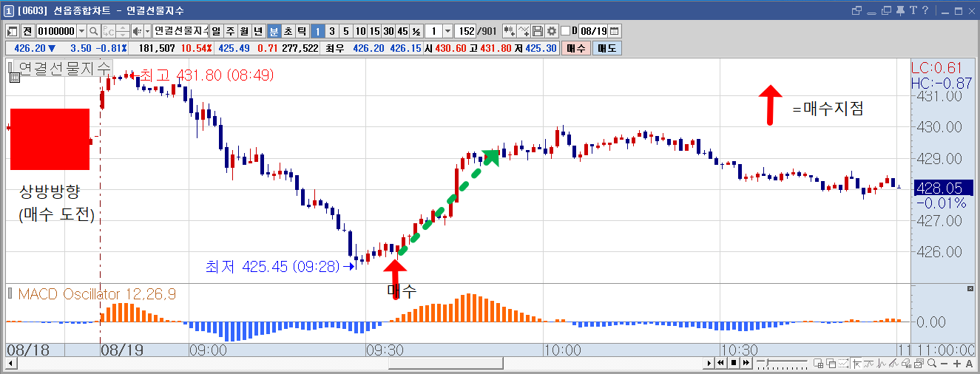Screen dimensions: 980x374
Task: Select the 5-minute interval button
Action: point(345,31)
